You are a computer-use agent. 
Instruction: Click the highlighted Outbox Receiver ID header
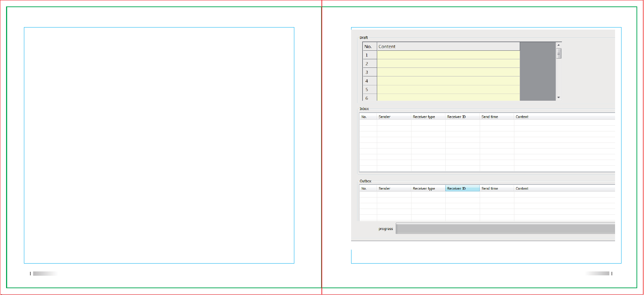point(463,188)
